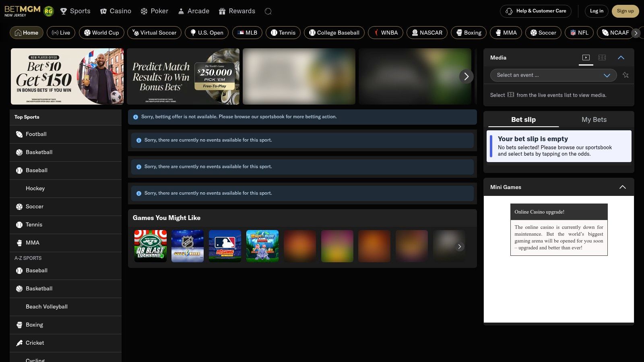Open Cricket under A-Z Sports
This screenshot has width=644, height=362.
(66, 343)
